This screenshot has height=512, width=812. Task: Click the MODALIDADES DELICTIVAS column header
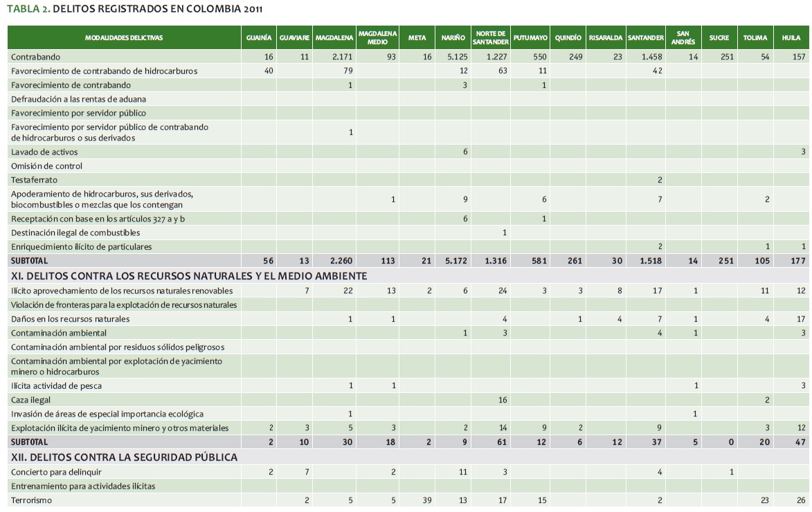[124, 38]
